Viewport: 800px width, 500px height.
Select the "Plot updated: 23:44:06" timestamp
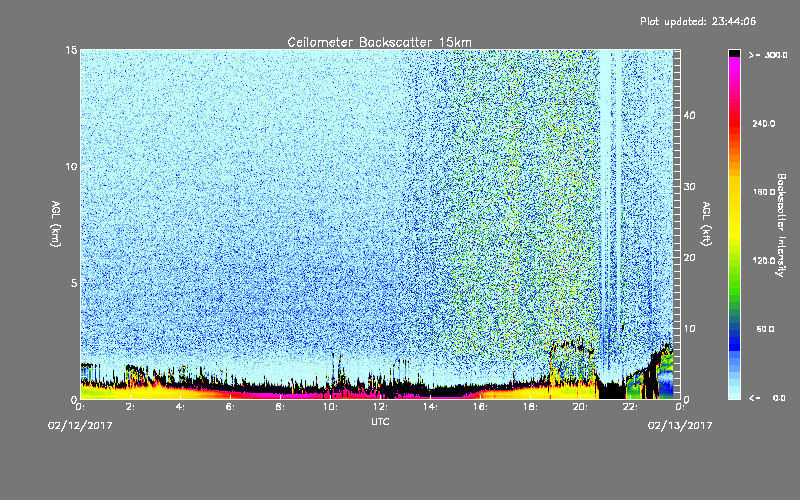point(698,21)
